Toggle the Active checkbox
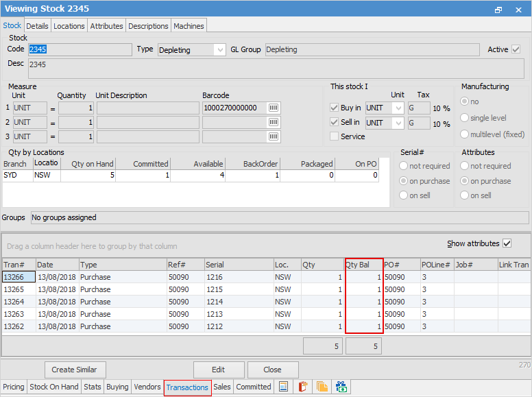532x397 pixels. [x=516, y=49]
